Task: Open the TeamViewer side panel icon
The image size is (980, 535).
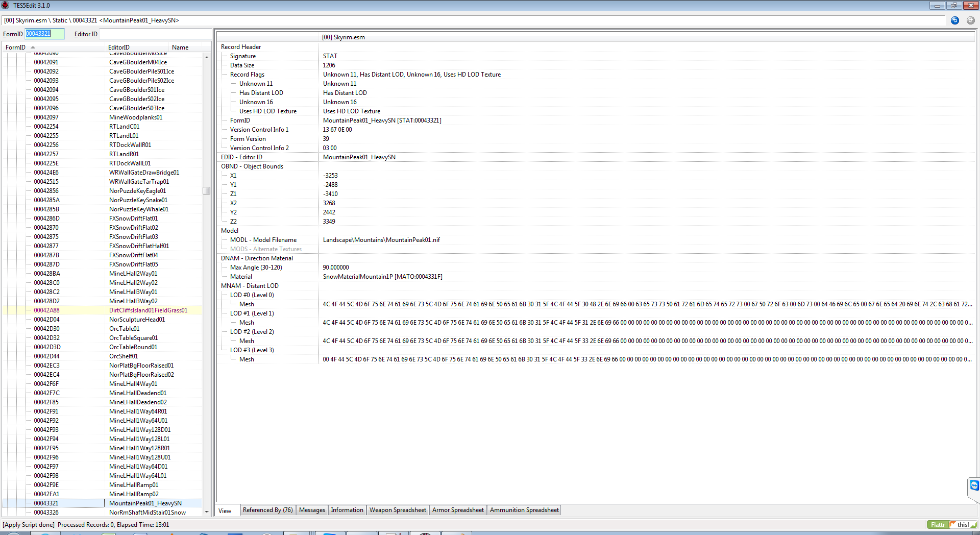Action: click(x=974, y=485)
